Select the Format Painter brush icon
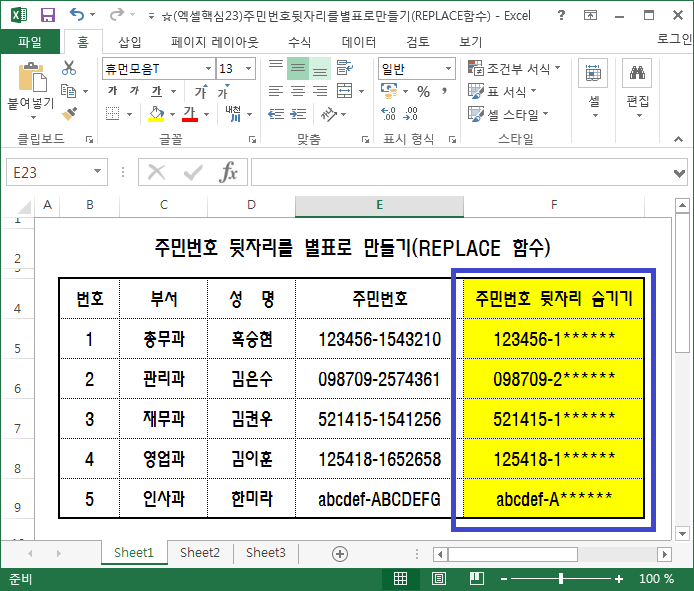This screenshot has width=694, height=591. pos(69,114)
